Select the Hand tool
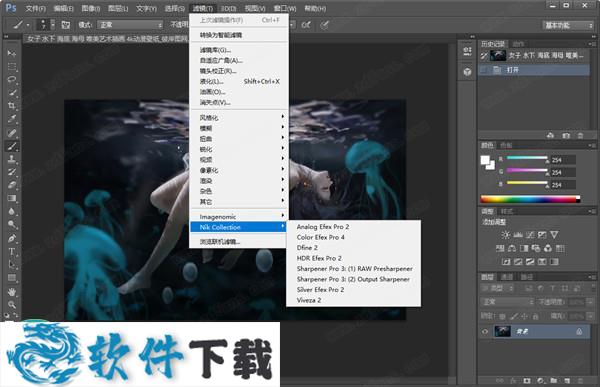Screen dimensions: 600x387 11,292
